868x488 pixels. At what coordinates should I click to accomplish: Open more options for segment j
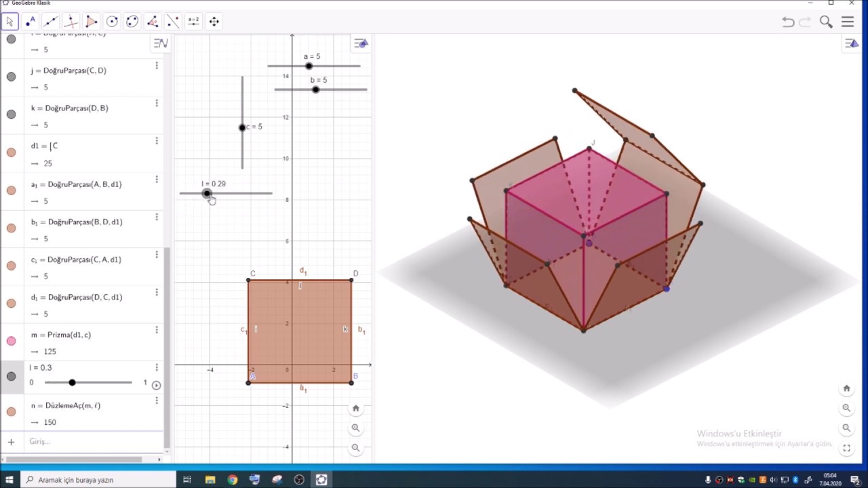[157, 66]
